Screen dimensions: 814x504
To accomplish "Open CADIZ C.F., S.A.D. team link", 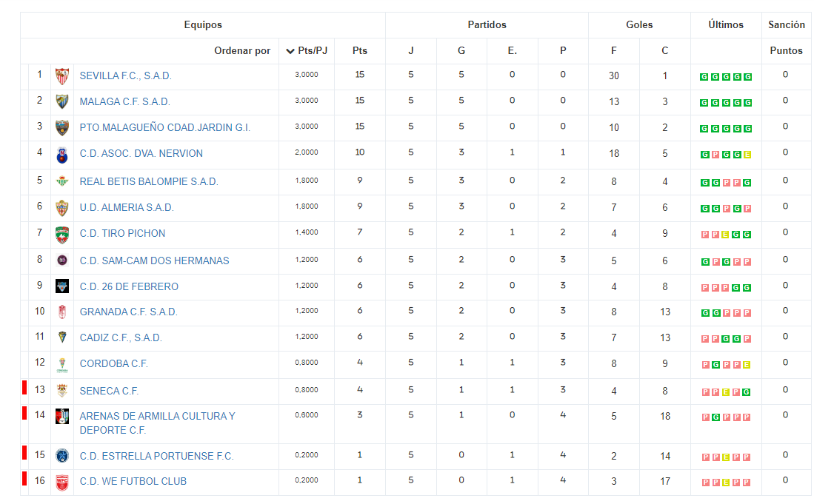I will tap(121, 337).
